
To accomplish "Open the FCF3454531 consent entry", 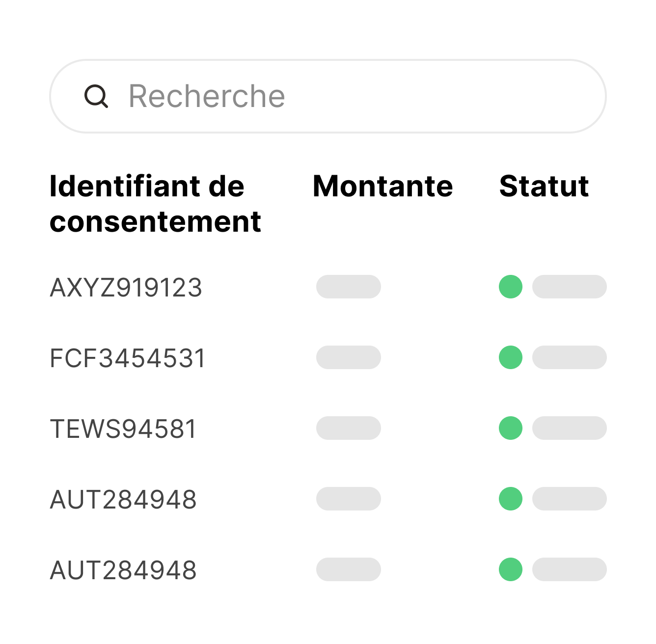I will tap(128, 358).
